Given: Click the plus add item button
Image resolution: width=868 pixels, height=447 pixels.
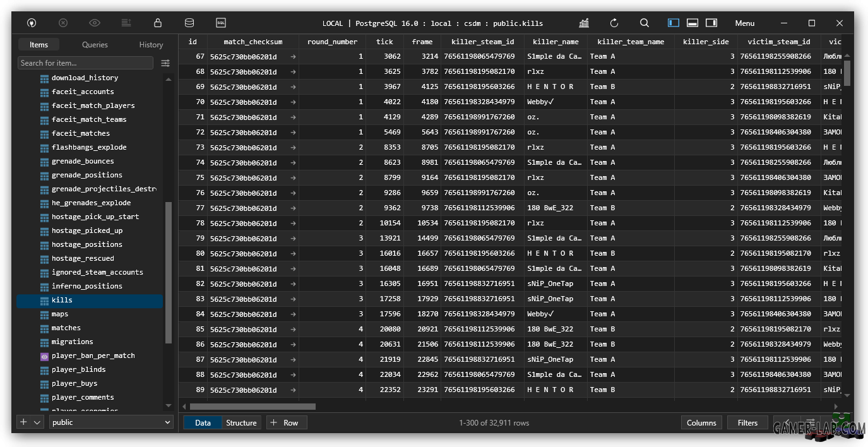Looking at the screenshot, I should [23, 422].
